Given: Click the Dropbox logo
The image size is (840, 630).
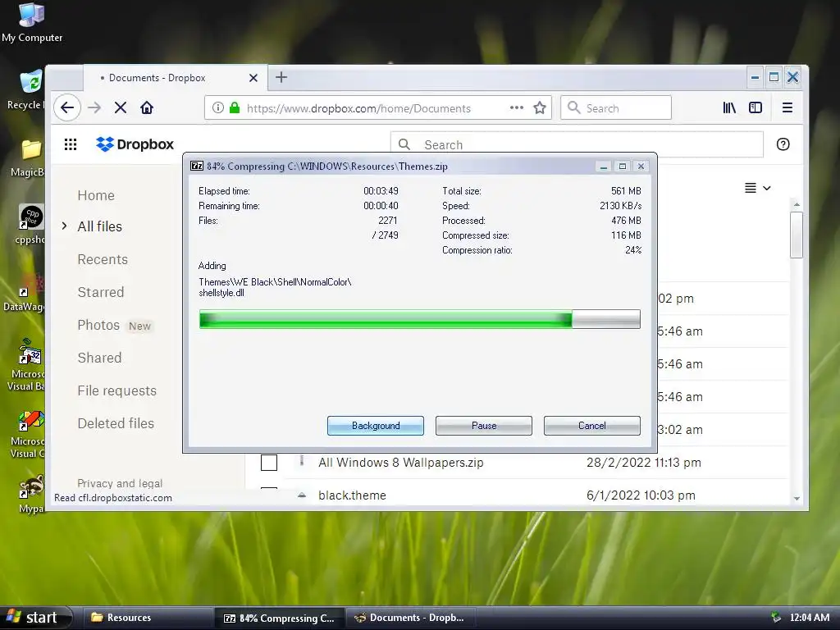Looking at the screenshot, I should 135,144.
